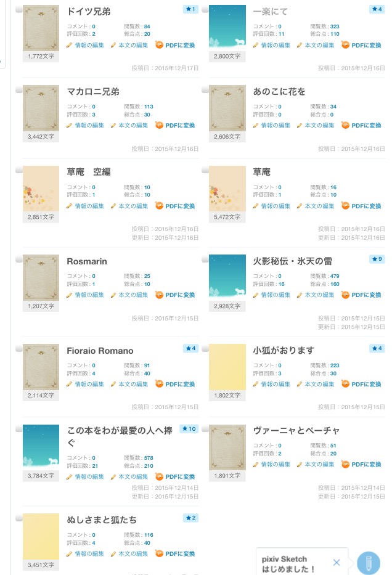Dismiss the pixiv Sketch notification
This screenshot has height=575, width=392.
337,562
